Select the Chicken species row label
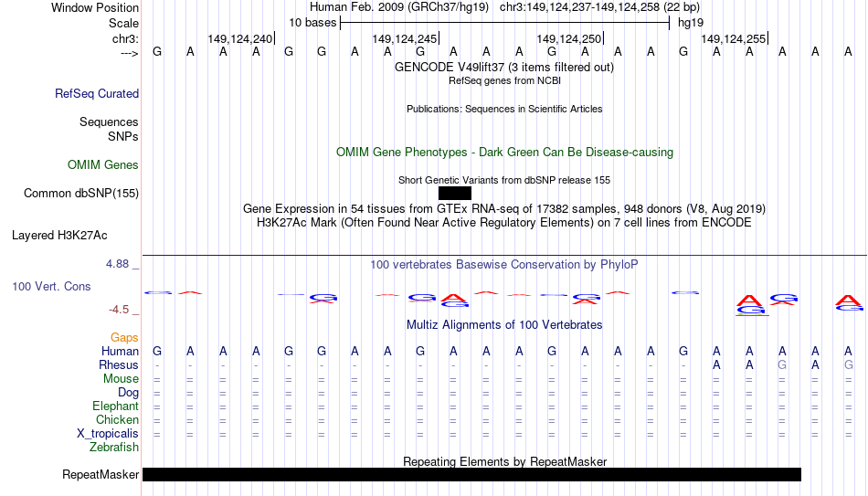This screenshot has width=868, height=496. pyautogui.click(x=117, y=419)
